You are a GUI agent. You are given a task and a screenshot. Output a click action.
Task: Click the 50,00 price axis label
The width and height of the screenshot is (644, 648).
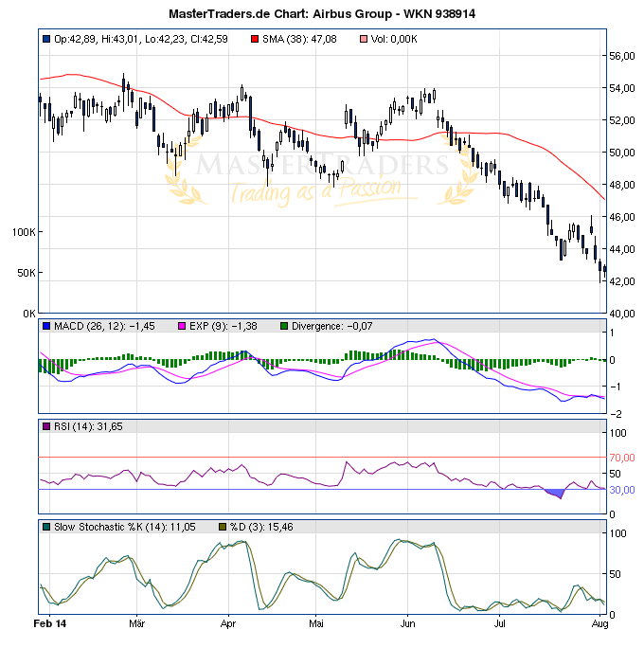pyautogui.click(x=622, y=153)
